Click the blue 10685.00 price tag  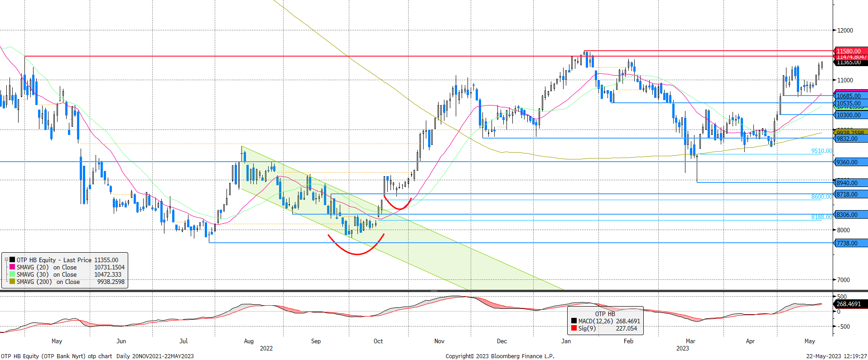click(x=851, y=96)
